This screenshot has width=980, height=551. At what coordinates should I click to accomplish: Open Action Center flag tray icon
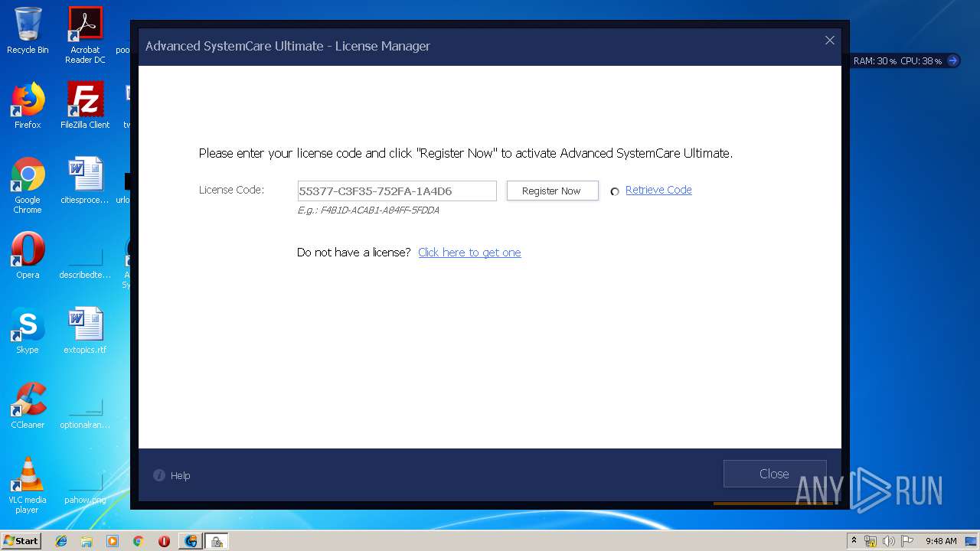[907, 541]
